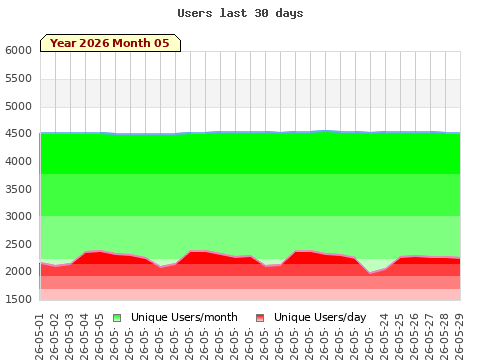
Task: Click the 3500 y-axis label
Action: pyautogui.click(x=18, y=189)
